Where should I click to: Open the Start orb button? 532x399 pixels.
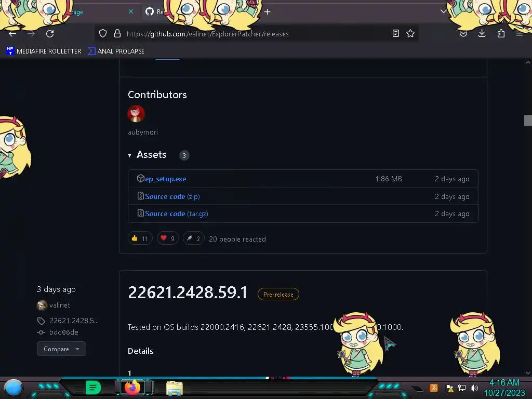(14, 388)
